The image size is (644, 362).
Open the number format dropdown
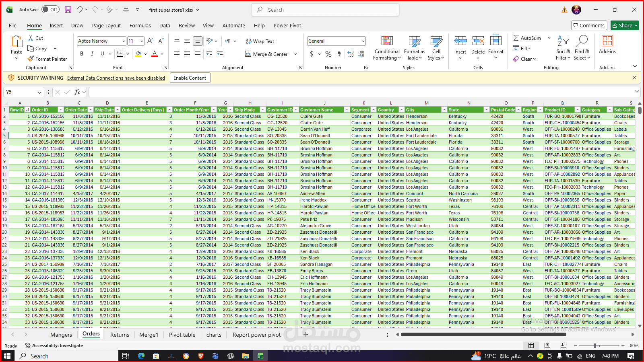point(363,41)
